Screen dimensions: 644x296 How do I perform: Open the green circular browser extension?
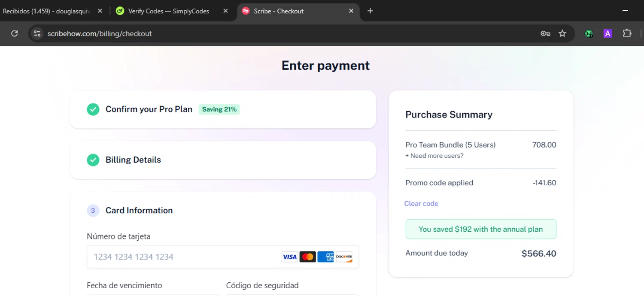[589, 33]
